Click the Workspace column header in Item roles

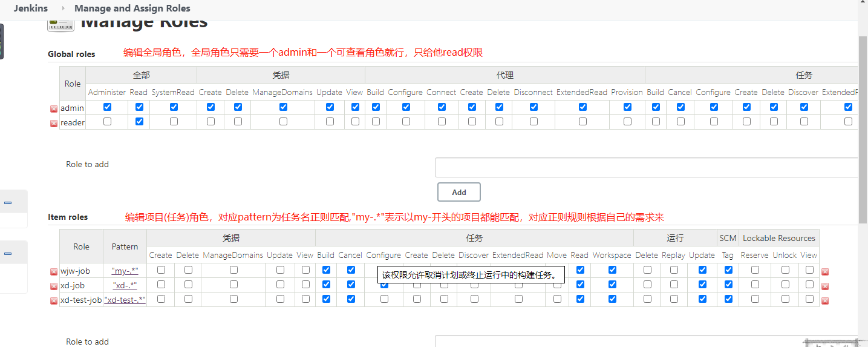click(612, 255)
